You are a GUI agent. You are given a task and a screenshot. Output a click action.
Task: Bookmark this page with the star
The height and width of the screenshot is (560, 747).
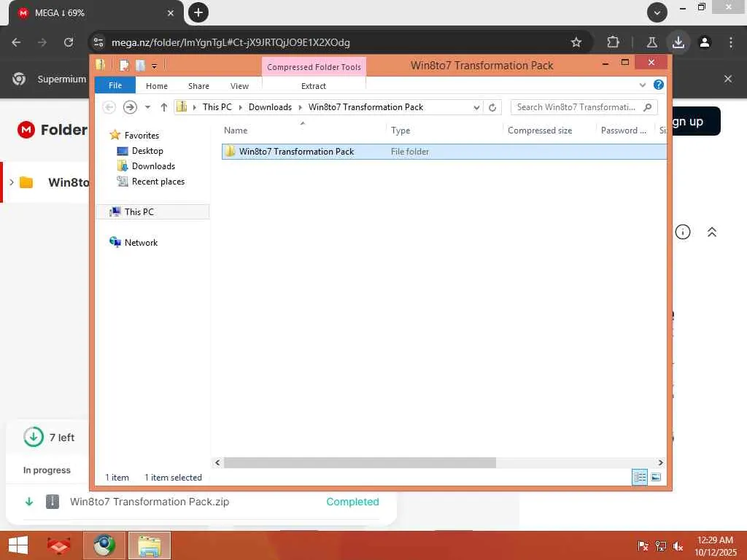point(576,42)
